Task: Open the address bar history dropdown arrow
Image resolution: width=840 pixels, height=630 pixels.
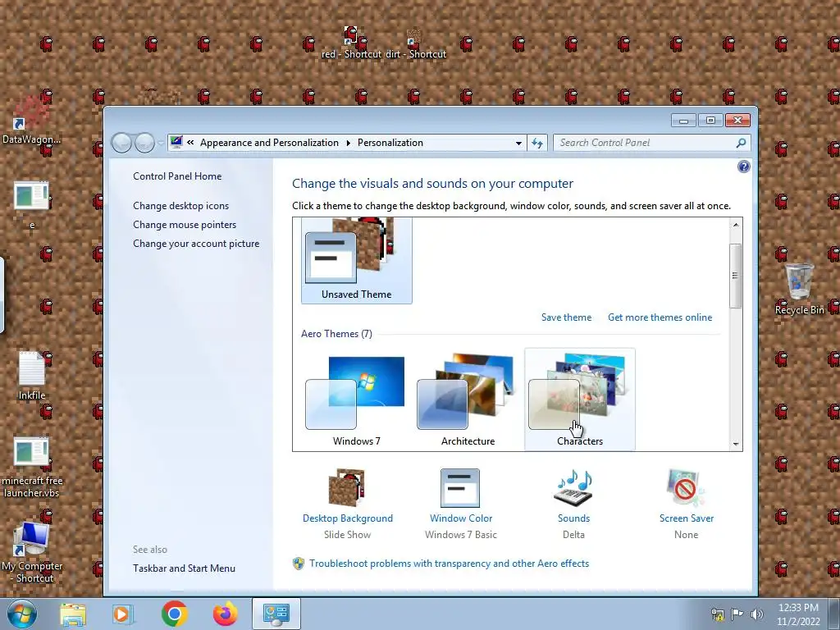Action: pyautogui.click(x=518, y=143)
